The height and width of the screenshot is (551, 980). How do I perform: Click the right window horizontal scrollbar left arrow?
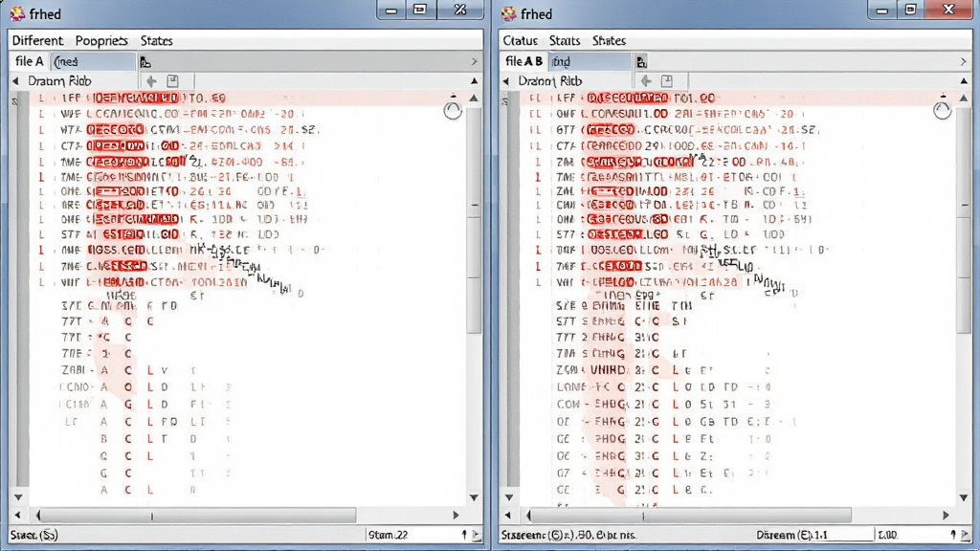507,516
